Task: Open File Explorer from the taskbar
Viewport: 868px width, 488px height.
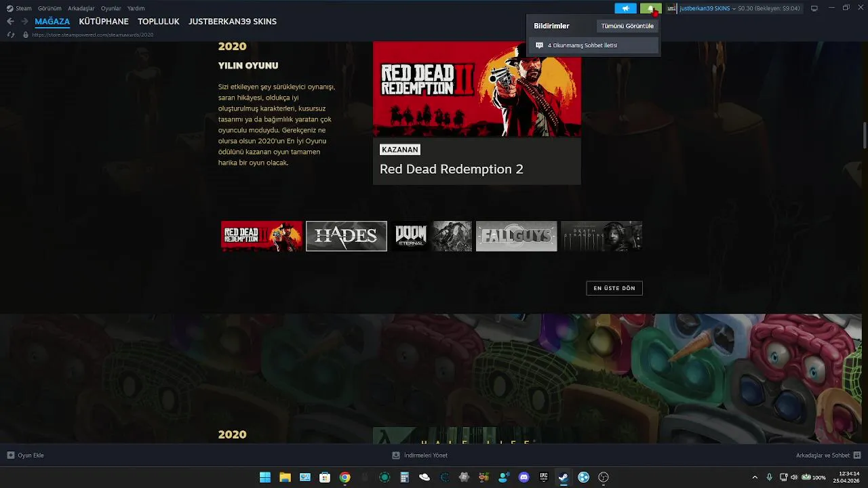Action: coord(285,477)
